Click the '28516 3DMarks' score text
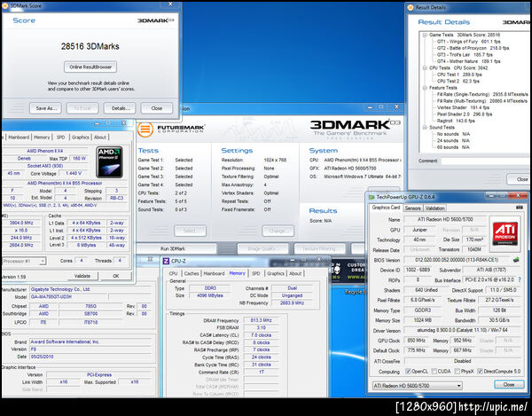This screenshot has width=532, height=416. [x=90, y=46]
